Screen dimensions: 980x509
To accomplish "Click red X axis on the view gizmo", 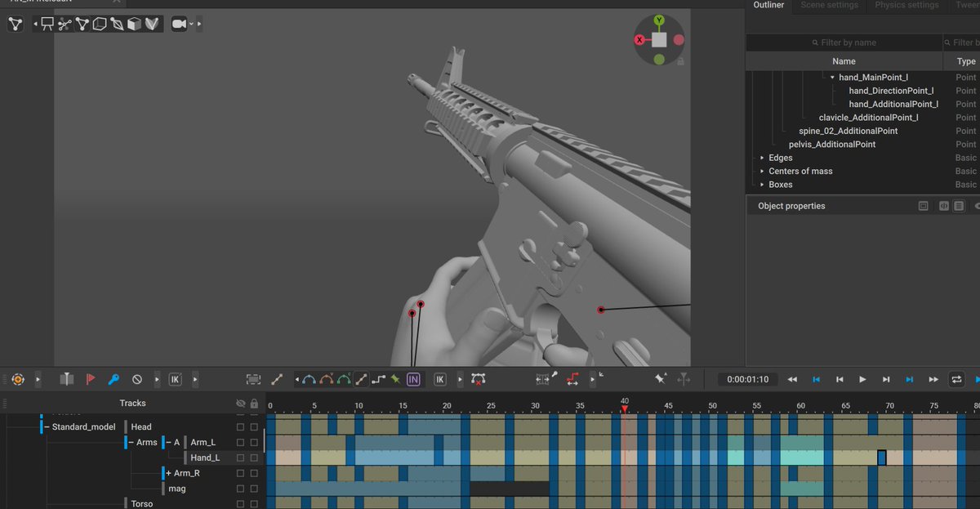I will [639, 39].
